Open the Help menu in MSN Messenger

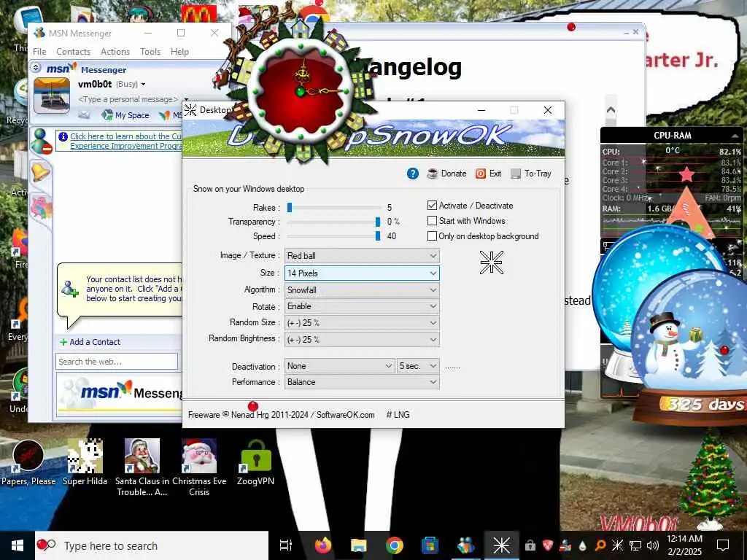click(x=179, y=52)
